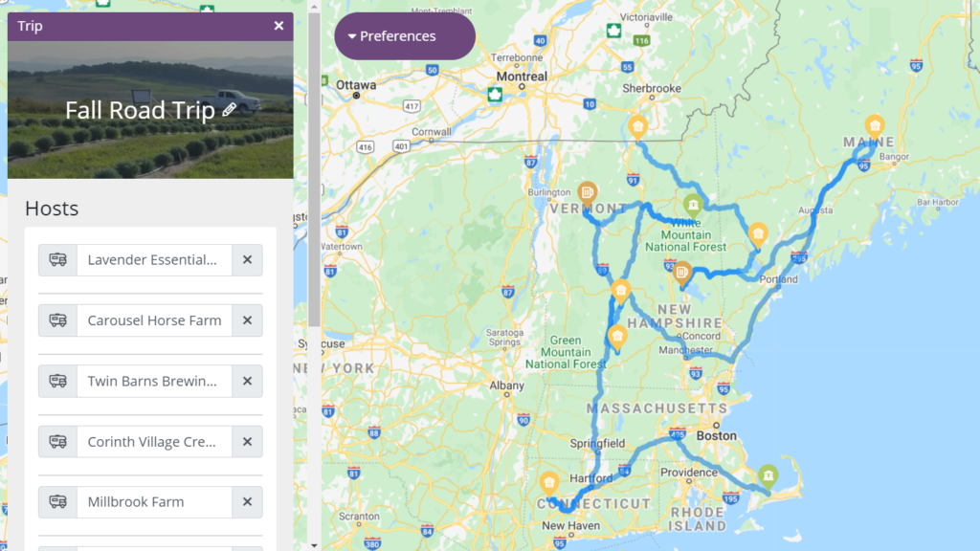
Task: Remove Carousel Horse Farm from trip
Action: (x=248, y=320)
